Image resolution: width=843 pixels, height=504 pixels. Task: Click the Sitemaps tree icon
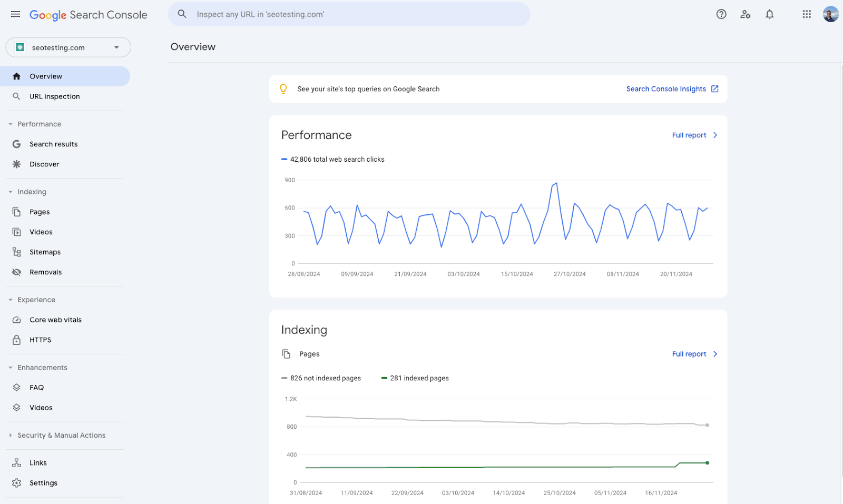pyautogui.click(x=17, y=252)
